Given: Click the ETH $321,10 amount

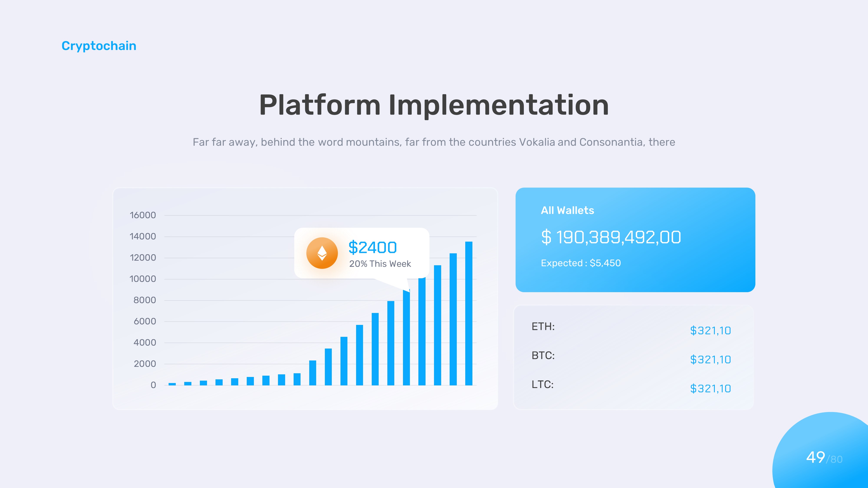Looking at the screenshot, I should 710,331.
